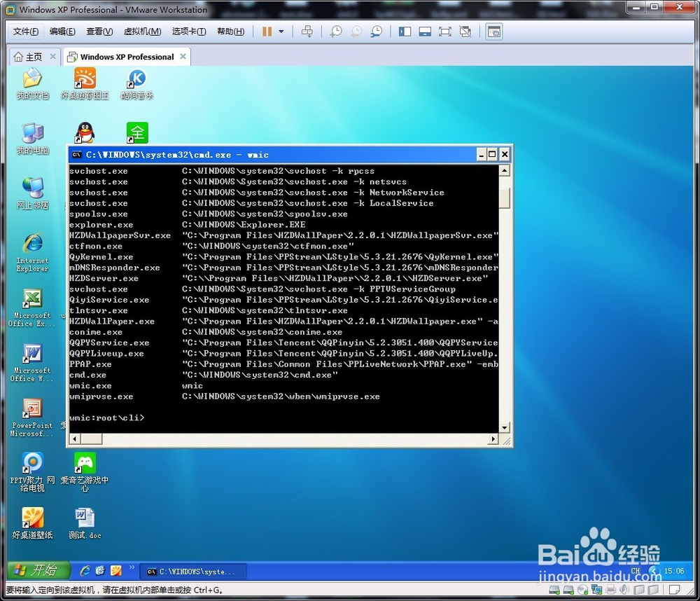Open the 测试.doc file on desktop
Viewport: 700px width, 601px height.
pyautogui.click(x=85, y=523)
